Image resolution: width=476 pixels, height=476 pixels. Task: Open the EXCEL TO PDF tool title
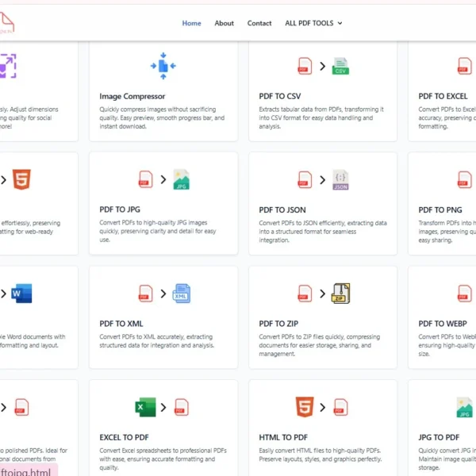124,437
